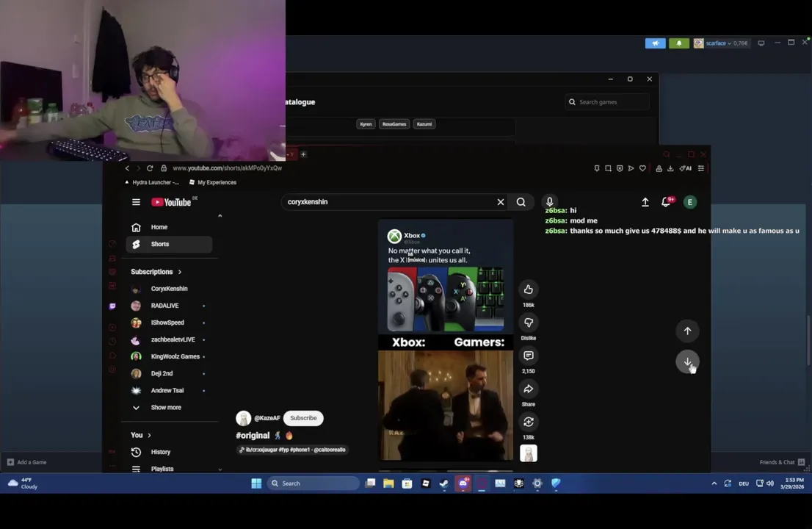Viewport: 812px width, 529px height.
Task: Open Playlists in sidebar
Action: click(169, 468)
